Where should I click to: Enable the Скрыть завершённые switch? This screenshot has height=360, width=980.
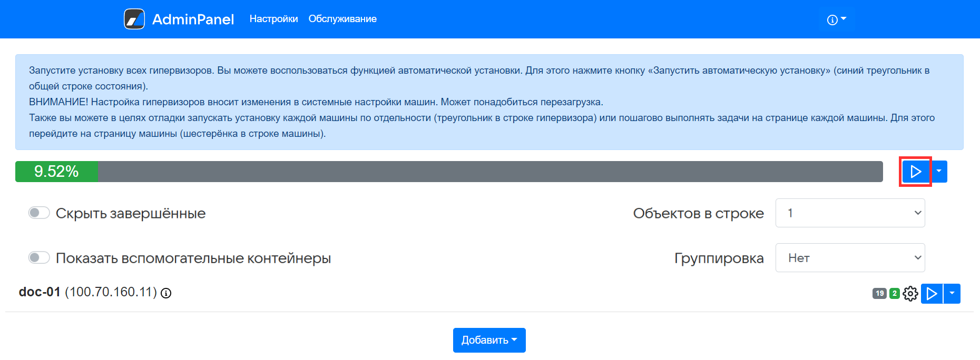click(x=39, y=213)
